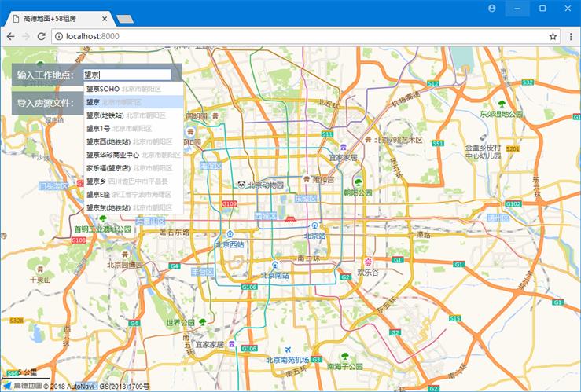Image resolution: width=581 pixels, height=392 pixels.
Task: Choose 望京华彩商业中心 suggestion
Action: (x=134, y=155)
